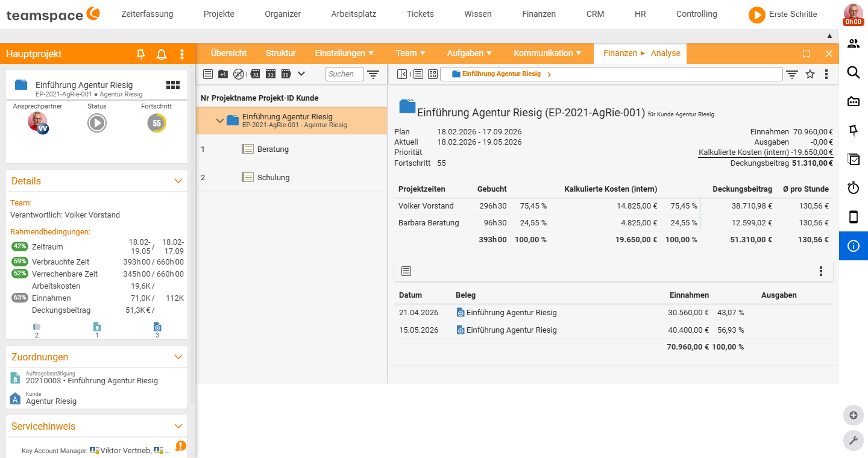Collapse Einführung Agentur Riesig tree node
This screenshot has height=458, width=868.
tap(219, 121)
